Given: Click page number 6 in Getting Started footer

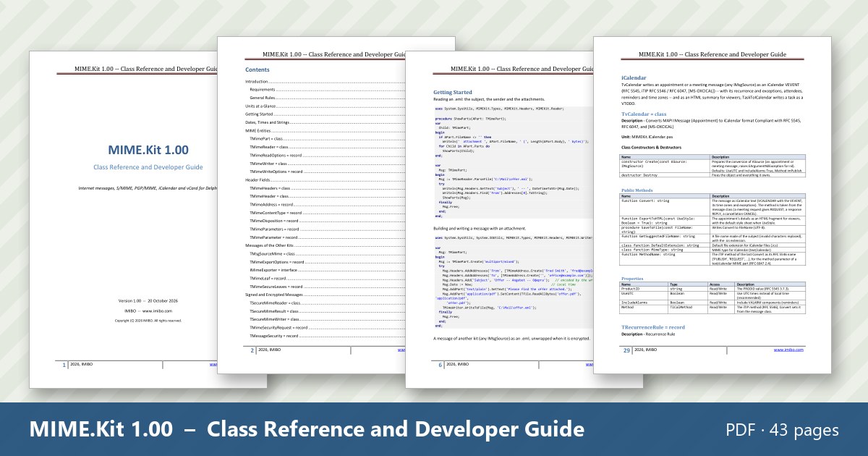Looking at the screenshot, I should pyautogui.click(x=440, y=365).
